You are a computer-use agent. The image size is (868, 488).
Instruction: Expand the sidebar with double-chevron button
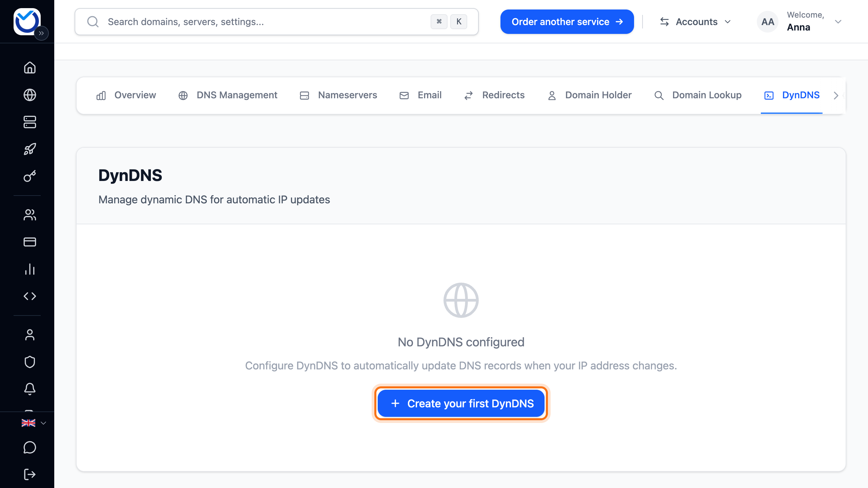[41, 33]
